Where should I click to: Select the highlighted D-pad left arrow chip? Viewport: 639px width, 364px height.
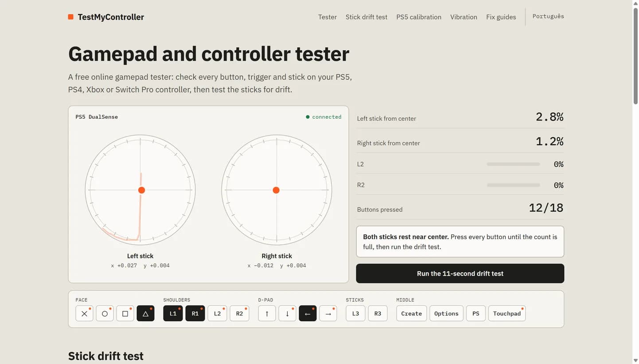pos(308,314)
